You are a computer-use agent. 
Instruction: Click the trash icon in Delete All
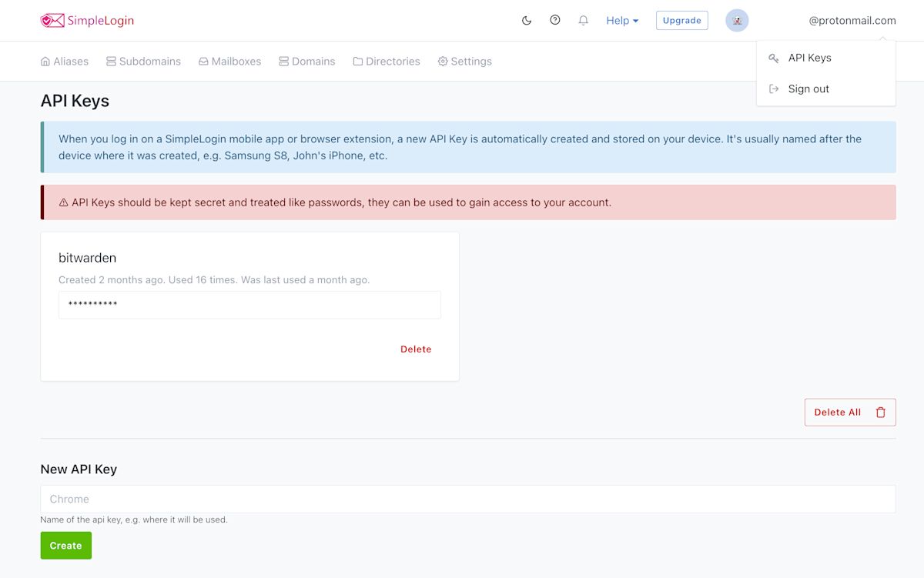pyautogui.click(x=881, y=413)
